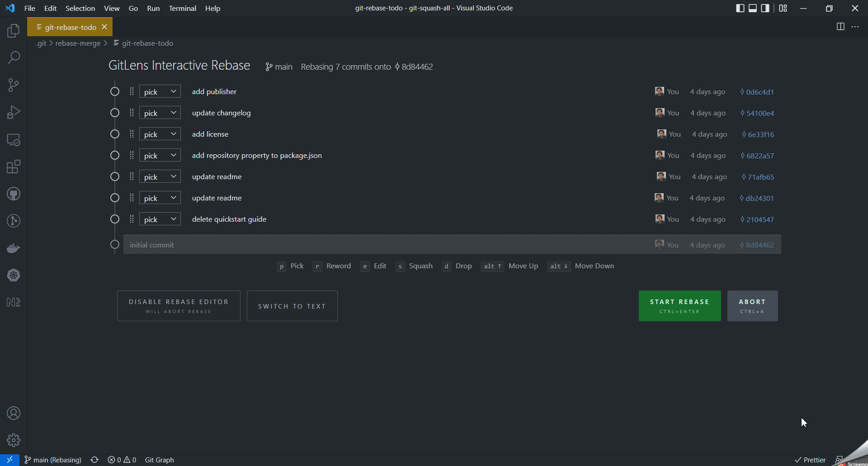Open the Manage gear settings menu
The width and height of the screenshot is (868, 466).
pyautogui.click(x=14, y=440)
